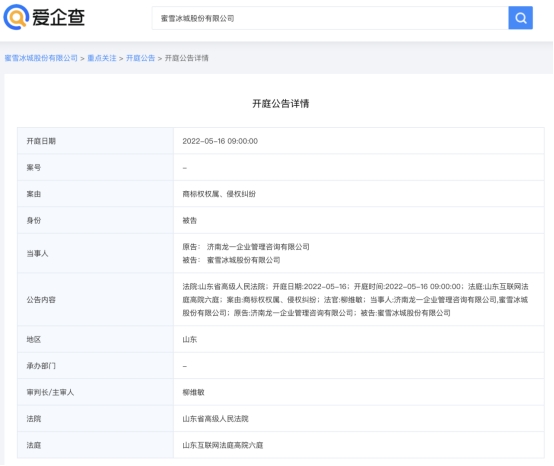
Task: Click the 公告内容 row label
Action: click(41, 300)
